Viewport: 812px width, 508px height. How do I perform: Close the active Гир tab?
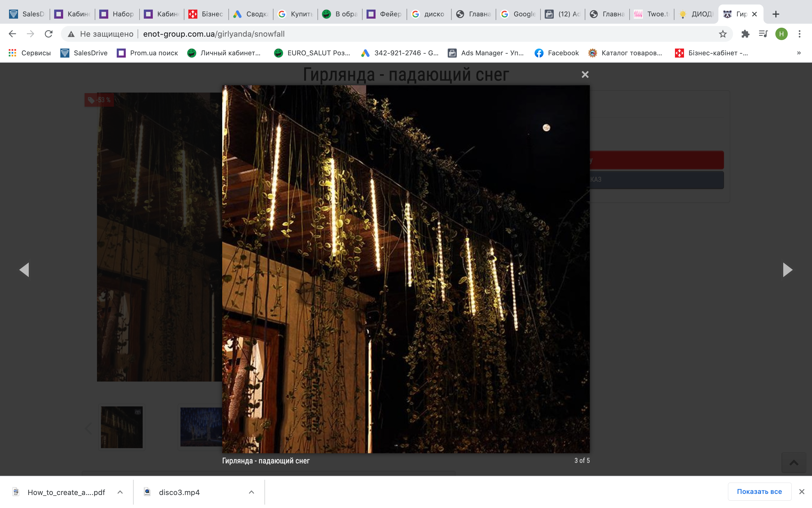pyautogui.click(x=754, y=14)
